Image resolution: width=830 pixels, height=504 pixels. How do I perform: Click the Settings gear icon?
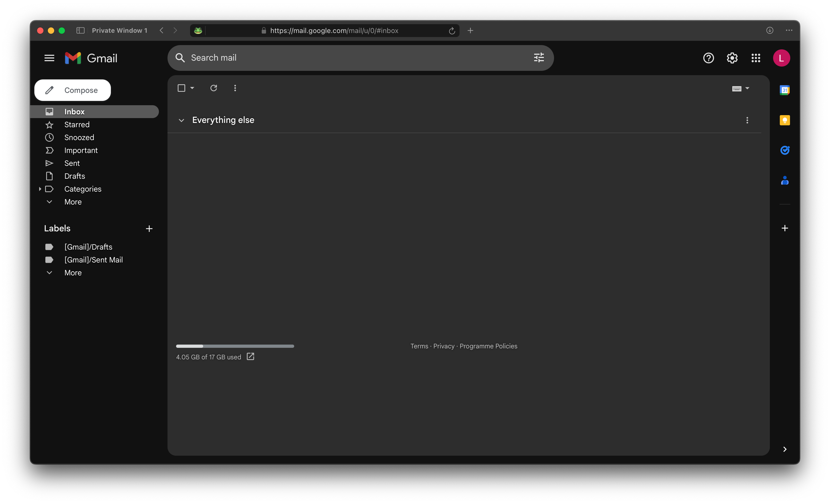click(x=732, y=58)
